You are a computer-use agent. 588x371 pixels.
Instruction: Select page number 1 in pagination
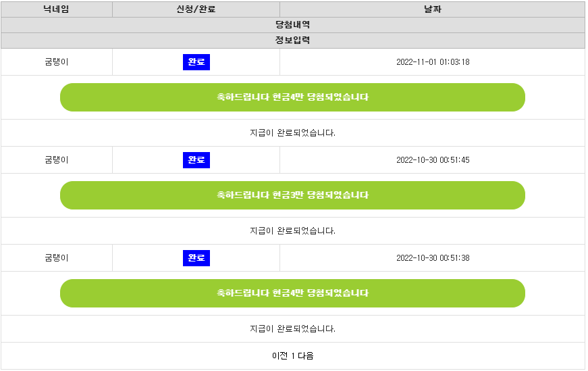(x=293, y=355)
